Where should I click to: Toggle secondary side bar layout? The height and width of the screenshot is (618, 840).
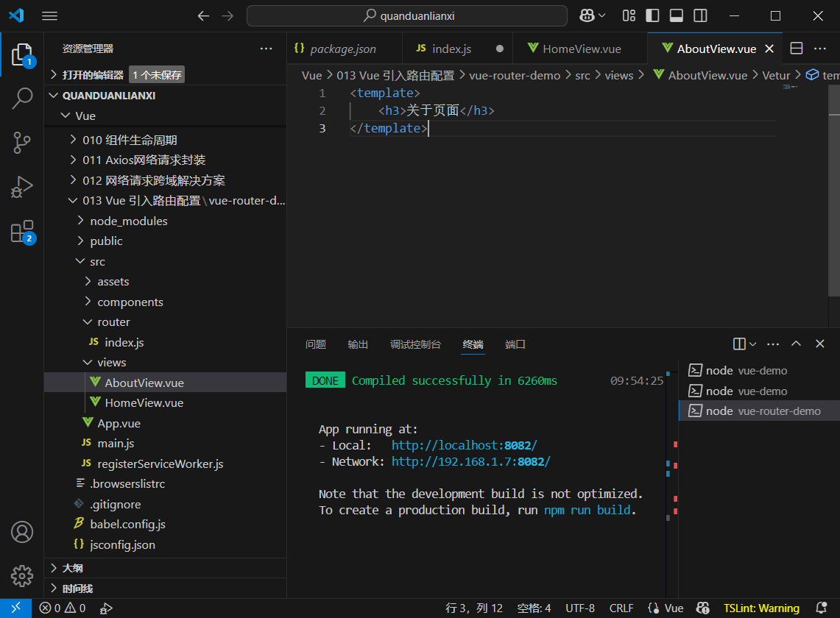pyautogui.click(x=700, y=15)
